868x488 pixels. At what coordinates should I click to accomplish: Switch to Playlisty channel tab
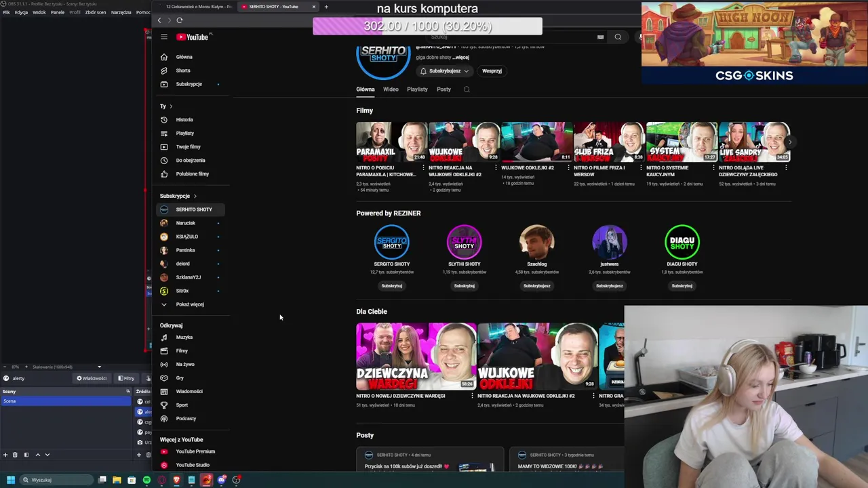coord(417,89)
